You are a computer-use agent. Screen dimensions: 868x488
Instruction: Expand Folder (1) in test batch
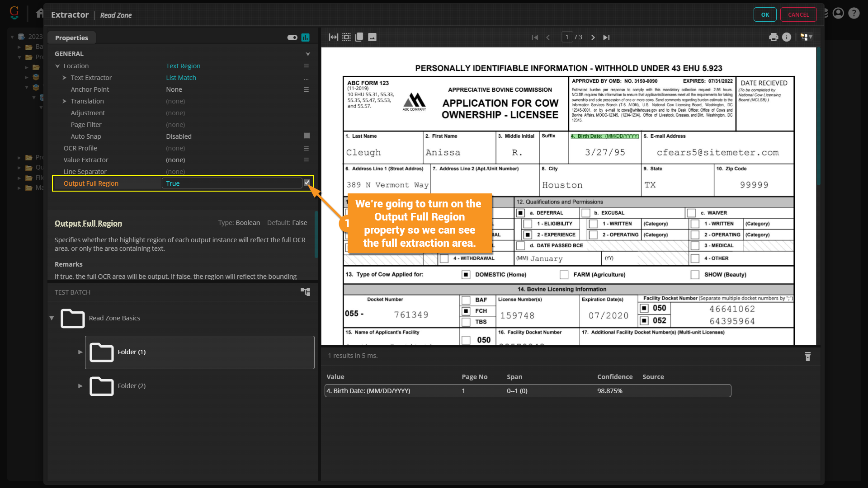pos(80,352)
